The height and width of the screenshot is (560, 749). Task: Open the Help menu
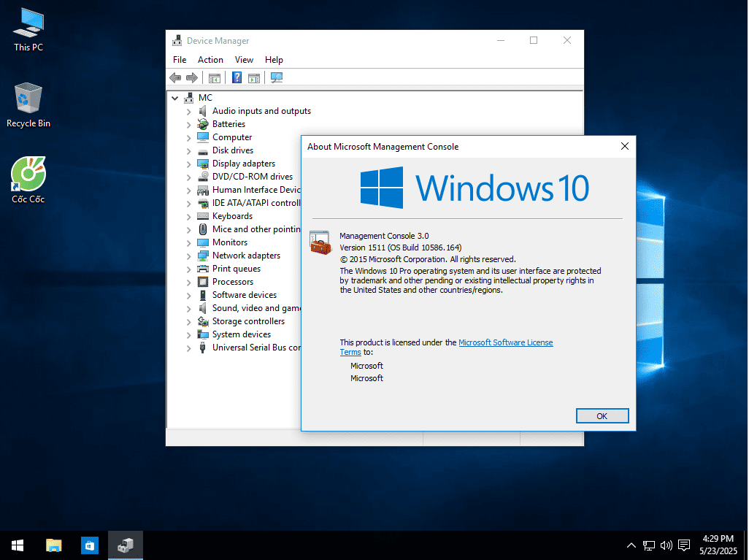tap(274, 60)
